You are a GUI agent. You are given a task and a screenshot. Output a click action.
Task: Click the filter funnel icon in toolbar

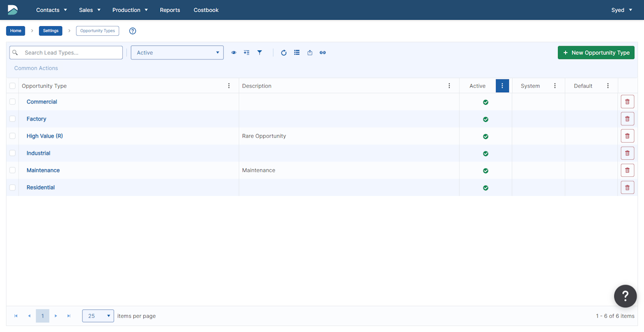click(260, 52)
